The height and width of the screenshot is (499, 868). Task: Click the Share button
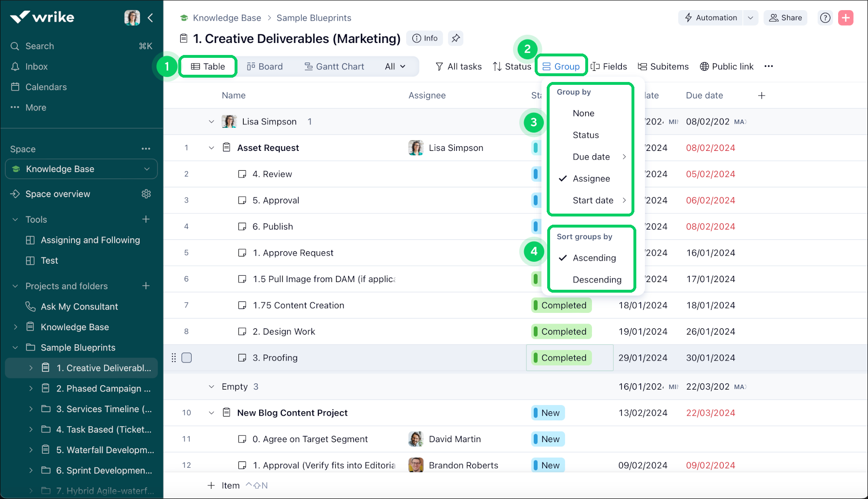pyautogui.click(x=785, y=17)
